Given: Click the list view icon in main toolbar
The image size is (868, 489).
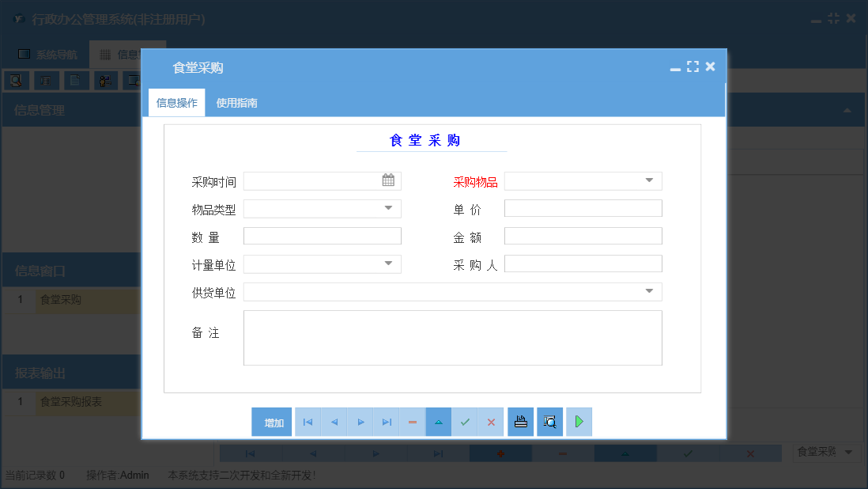Looking at the screenshot, I should pyautogui.click(x=46, y=81).
